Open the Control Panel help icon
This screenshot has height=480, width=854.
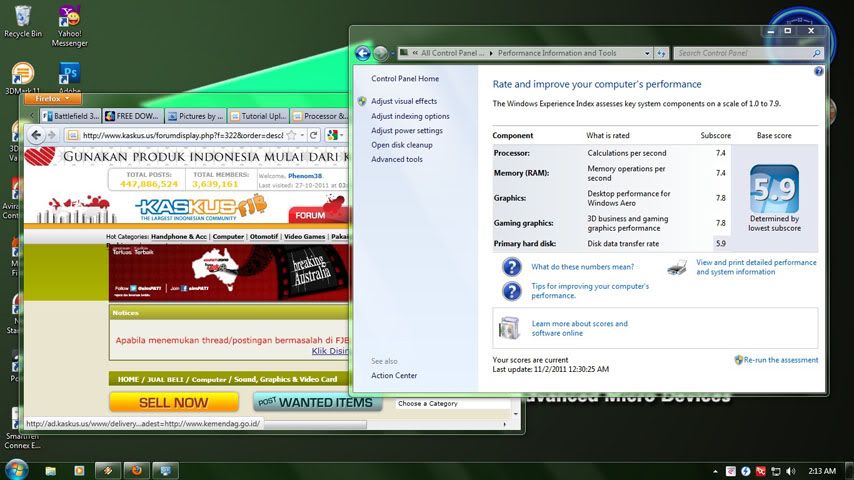[x=819, y=71]
